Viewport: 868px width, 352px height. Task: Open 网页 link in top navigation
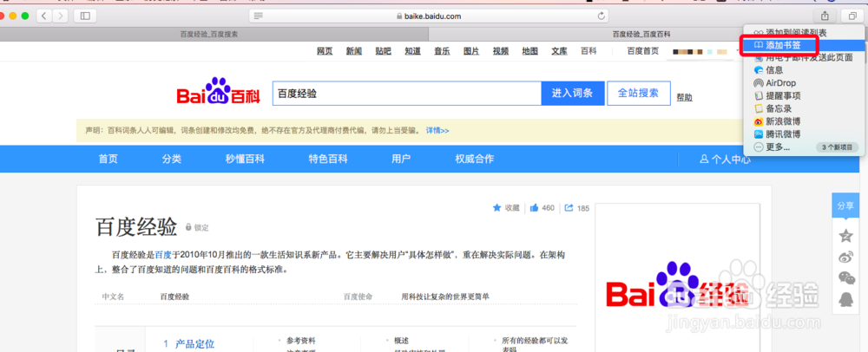pos(325,51)
